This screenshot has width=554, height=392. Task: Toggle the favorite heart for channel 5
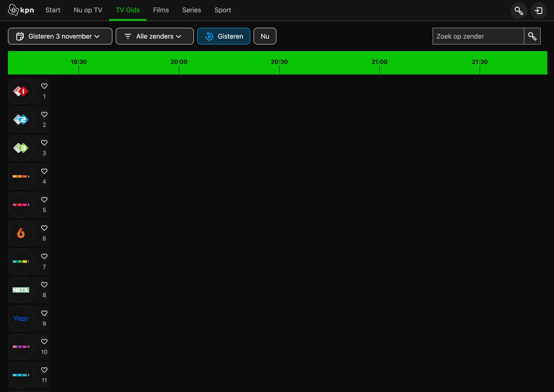(x=44, y=200)
